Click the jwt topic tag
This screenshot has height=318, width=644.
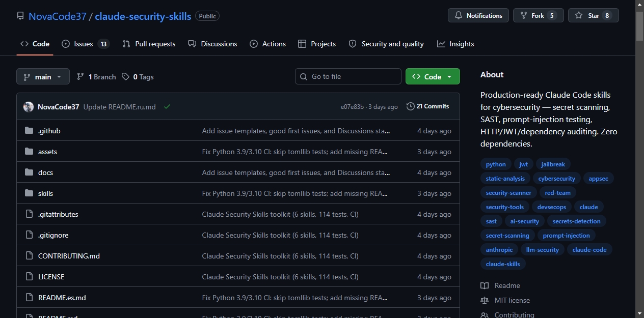(x=524, y=164)
